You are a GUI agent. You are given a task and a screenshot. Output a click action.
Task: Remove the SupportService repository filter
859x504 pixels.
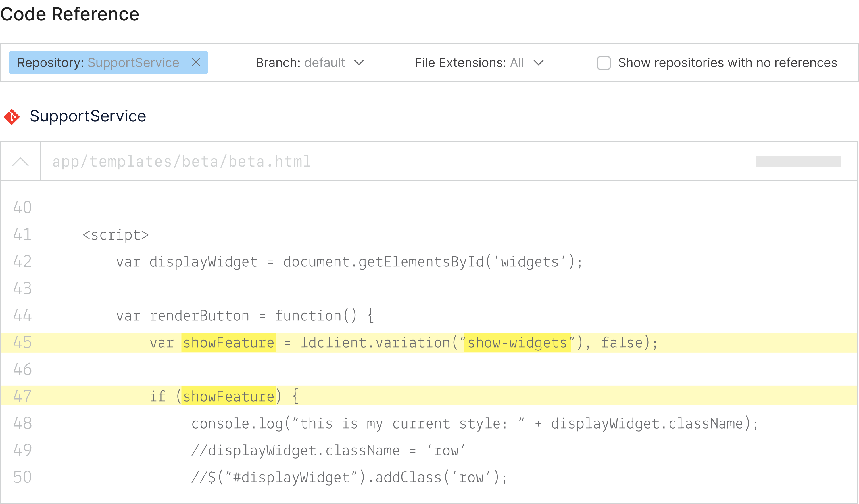tap(196, 62)
